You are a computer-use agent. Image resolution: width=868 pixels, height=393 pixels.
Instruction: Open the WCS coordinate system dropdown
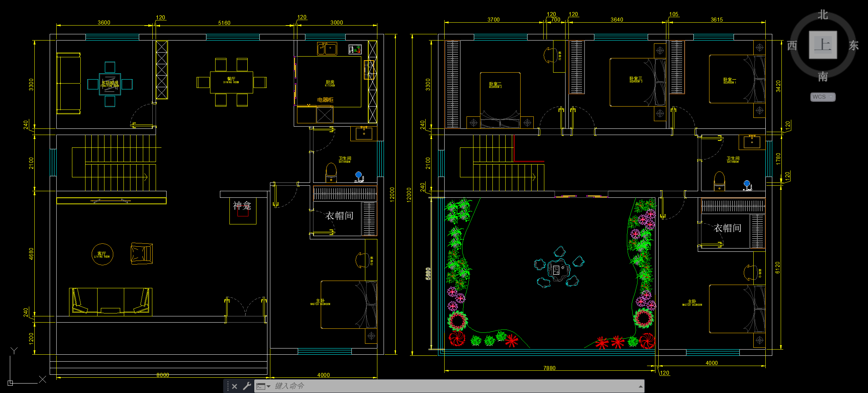click(823, 97)
